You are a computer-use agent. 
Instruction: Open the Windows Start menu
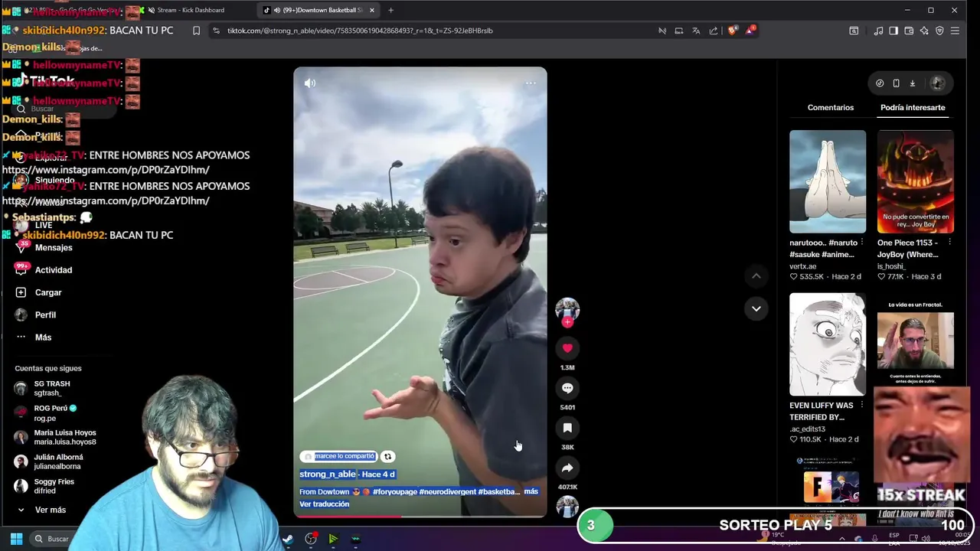[16, 539]
